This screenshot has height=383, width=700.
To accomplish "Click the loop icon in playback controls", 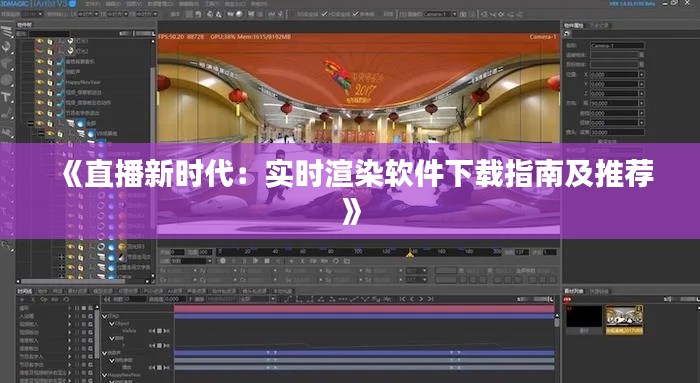I will point(336,261).
